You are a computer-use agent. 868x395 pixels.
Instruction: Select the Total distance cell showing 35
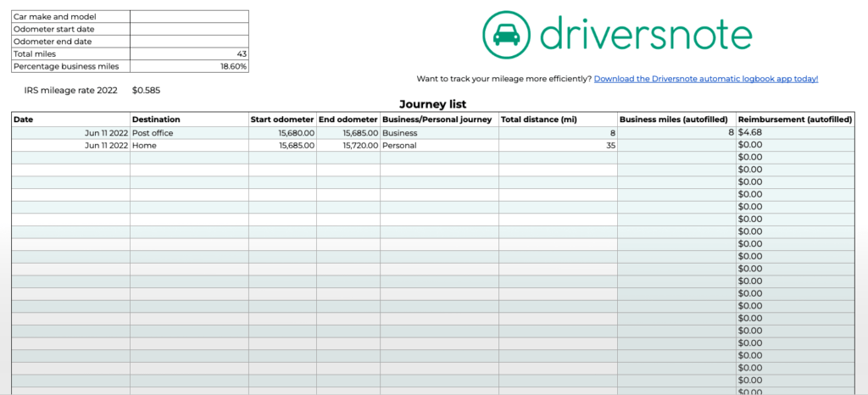coord(558,145)
